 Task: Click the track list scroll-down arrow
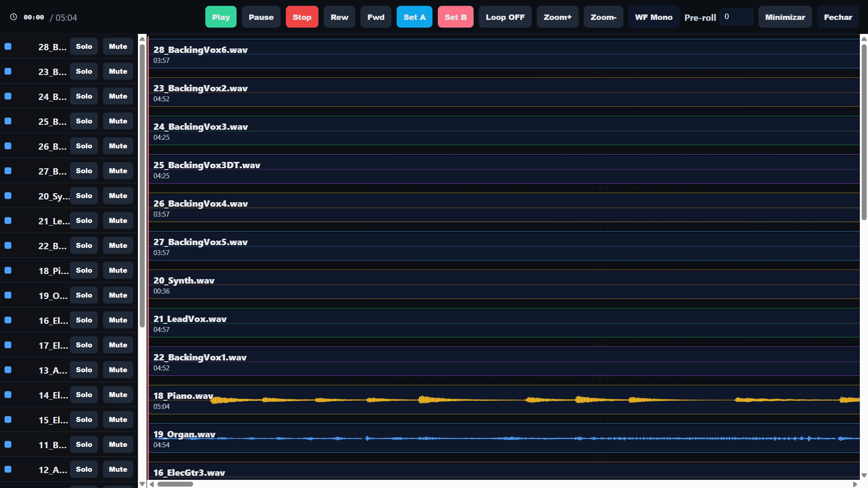(142, 484)
